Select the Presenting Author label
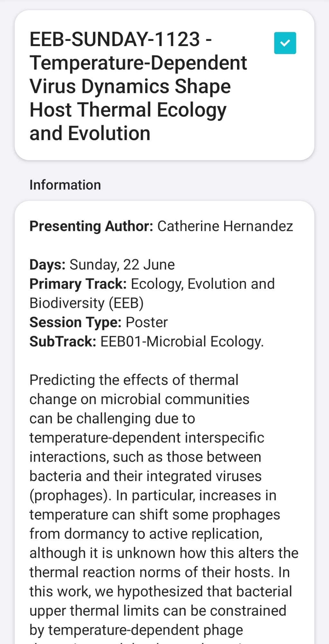 coord(91,226)
